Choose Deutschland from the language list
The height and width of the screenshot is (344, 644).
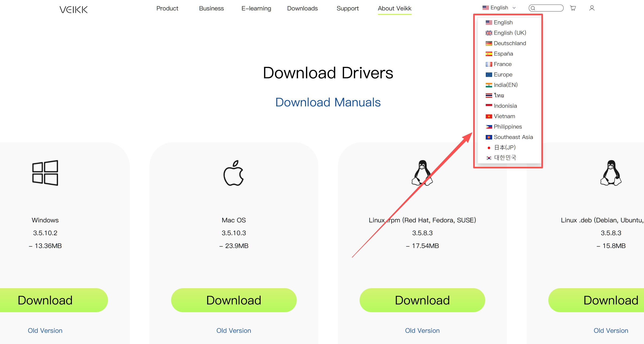tap(510, 43)
